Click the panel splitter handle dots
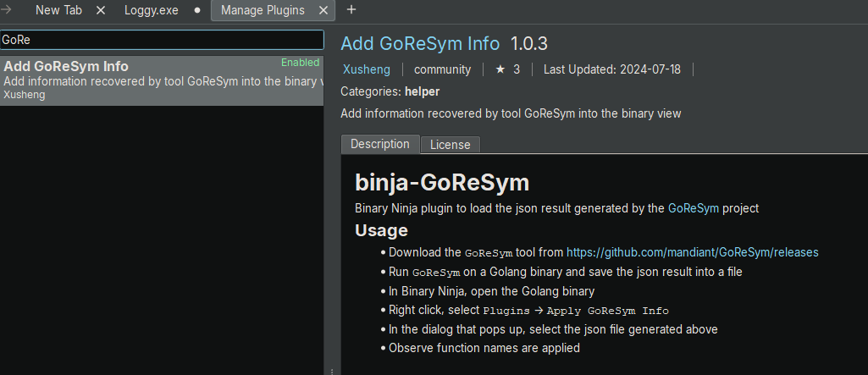 (332, 372)
